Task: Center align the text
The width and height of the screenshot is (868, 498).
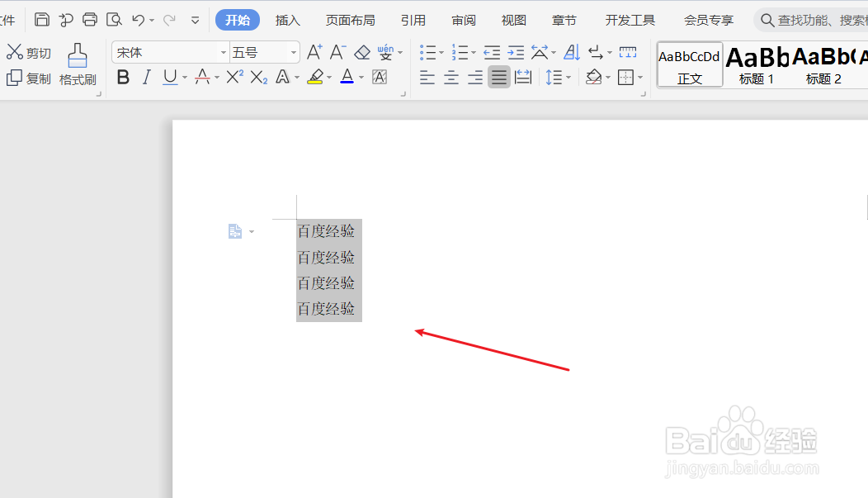Action: tap(451, 78)
